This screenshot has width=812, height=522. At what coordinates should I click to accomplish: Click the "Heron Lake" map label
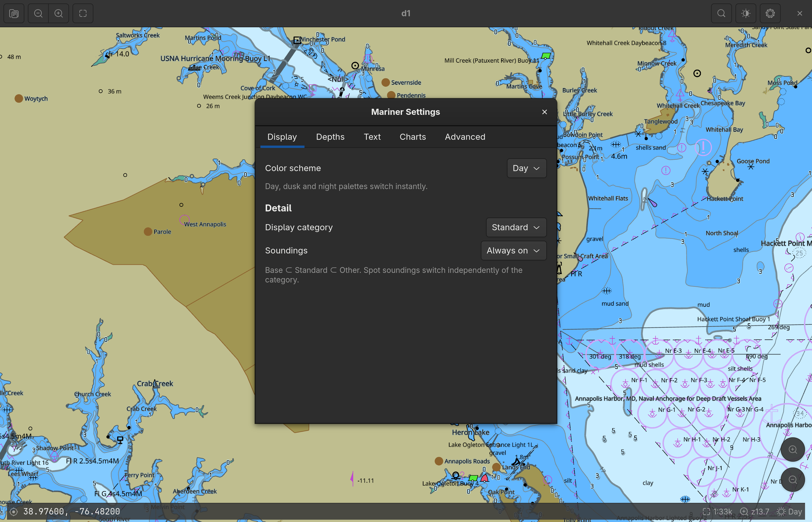coord(470,432)
